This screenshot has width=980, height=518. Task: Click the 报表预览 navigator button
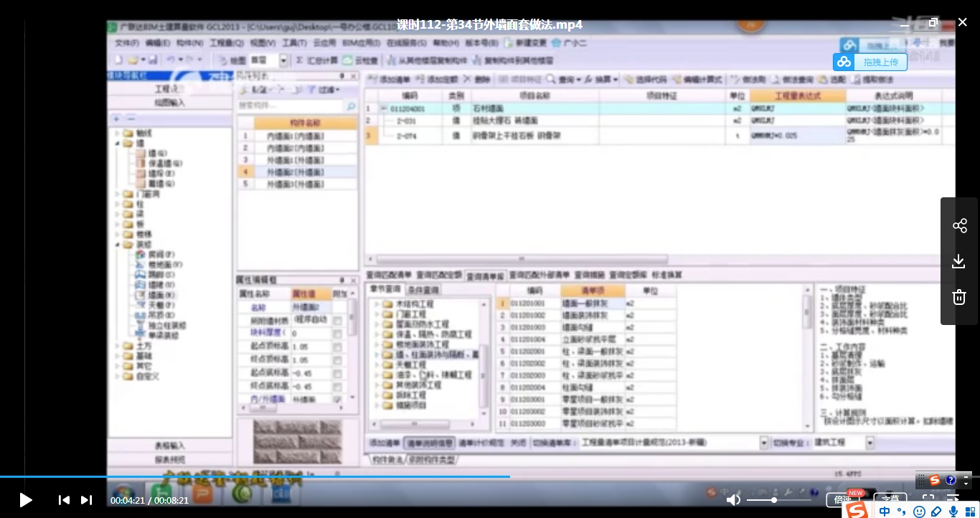tap(170, 460)
